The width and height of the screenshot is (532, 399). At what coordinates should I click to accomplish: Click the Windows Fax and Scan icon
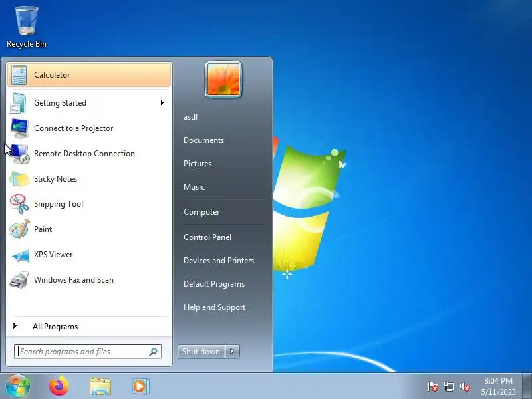click(x=19, y=280)
